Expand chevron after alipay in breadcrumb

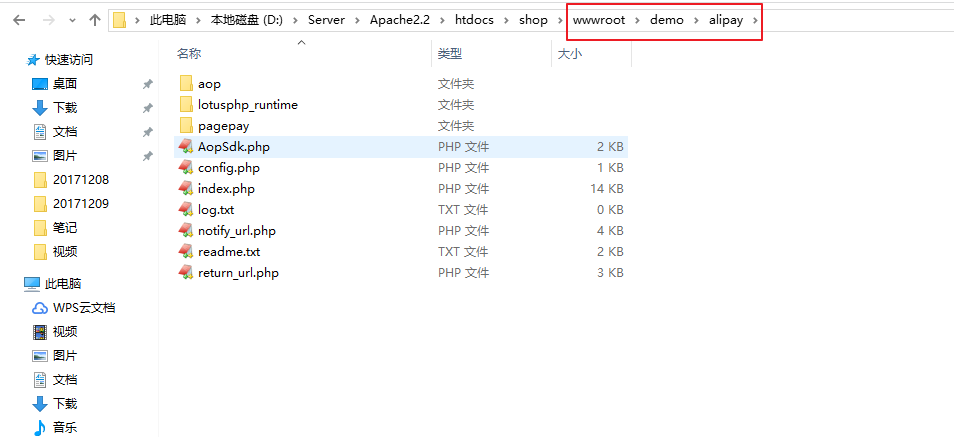755,20
